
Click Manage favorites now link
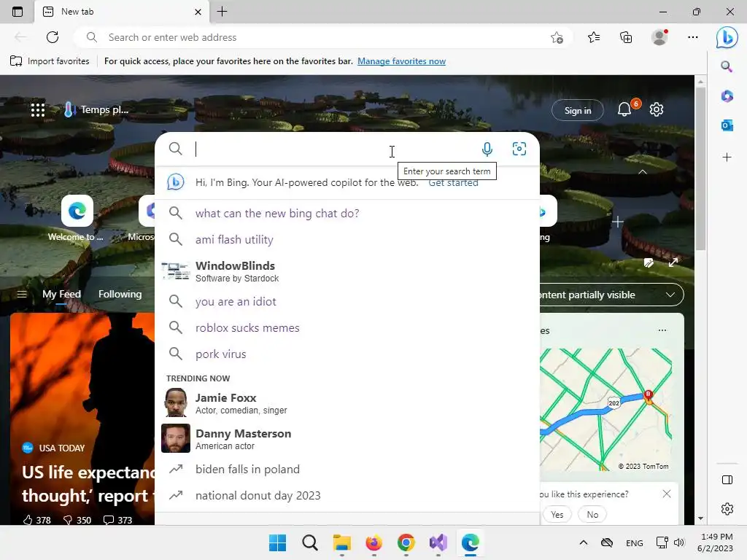pyautogui.click(x=402, y=61)
